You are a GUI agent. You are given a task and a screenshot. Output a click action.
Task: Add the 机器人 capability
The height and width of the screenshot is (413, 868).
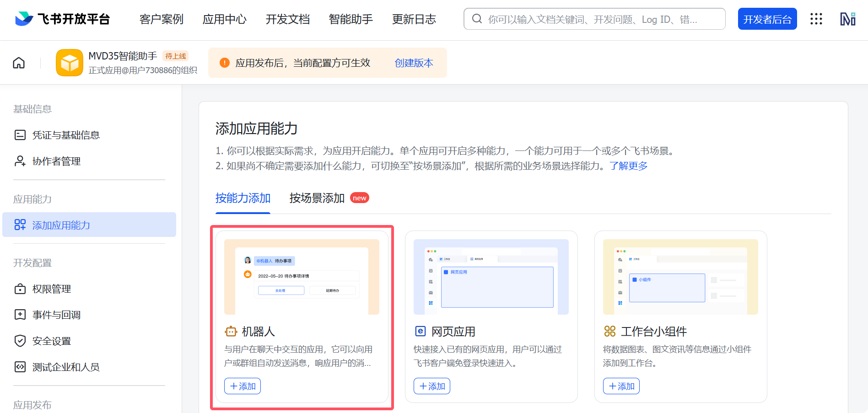click(x=243, y=386)
